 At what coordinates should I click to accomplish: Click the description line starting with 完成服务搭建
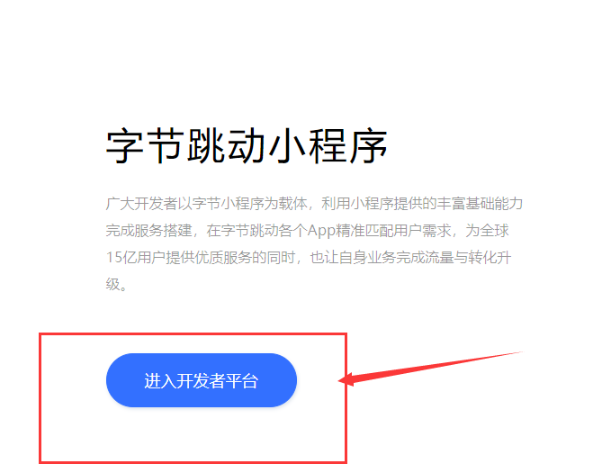(307, 231)
